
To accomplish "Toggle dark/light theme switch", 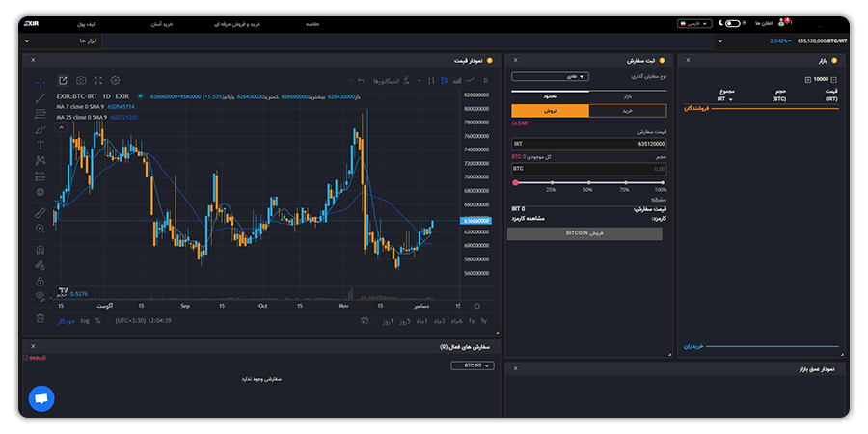I will [732, 23].
